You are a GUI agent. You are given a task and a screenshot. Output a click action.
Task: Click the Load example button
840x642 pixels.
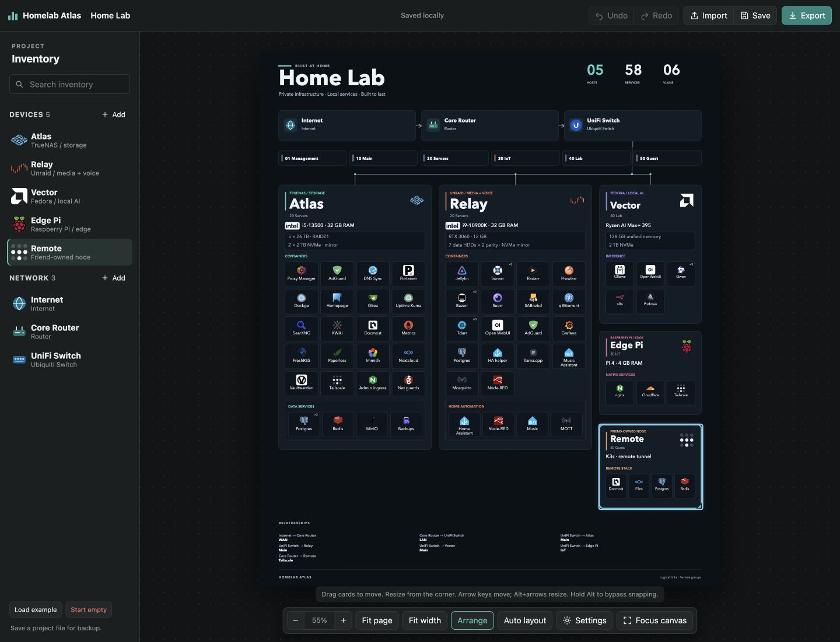[x=36, y=609]
